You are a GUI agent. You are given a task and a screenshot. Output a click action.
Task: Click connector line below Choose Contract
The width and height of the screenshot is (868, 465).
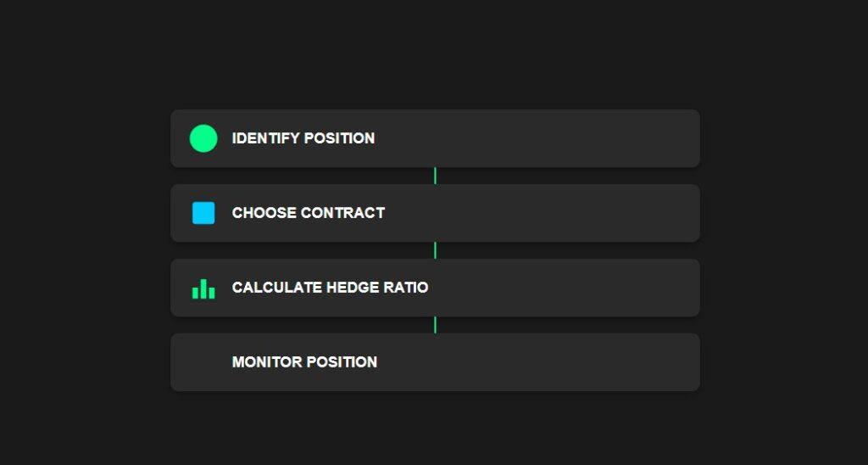pos(435,250)
